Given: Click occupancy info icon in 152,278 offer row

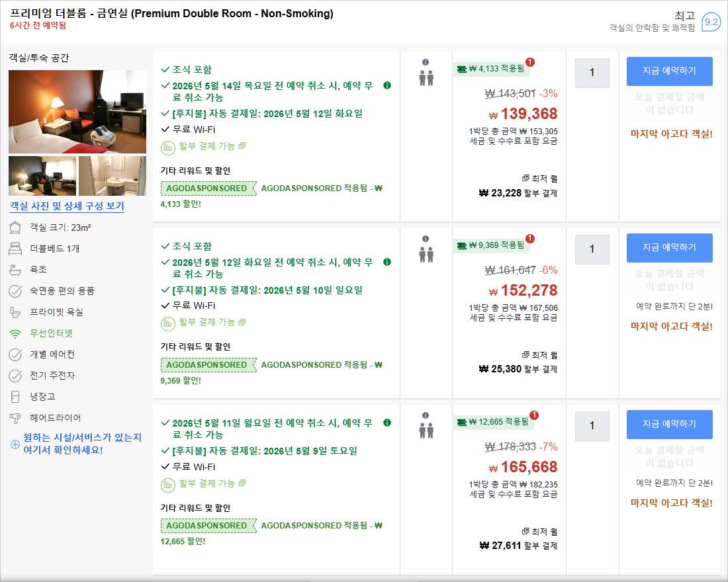Looking at the screenshot, I should pyautogui.click(x=426, y=239).
